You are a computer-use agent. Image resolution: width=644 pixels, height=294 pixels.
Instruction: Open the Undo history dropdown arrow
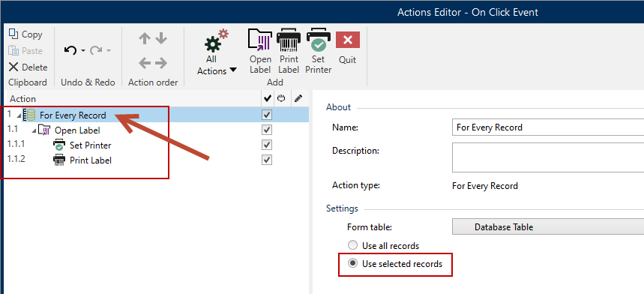(x=82, y=51)
